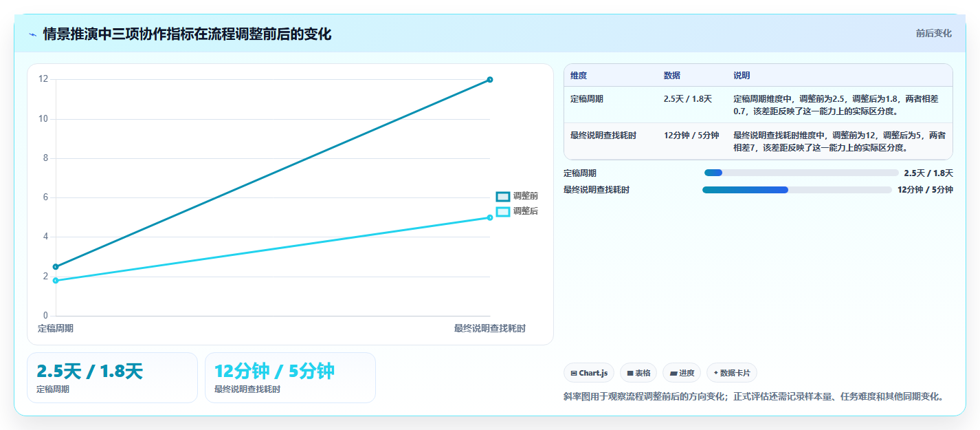Select the 调整后 data point at 1.8
The image size is (980, 430).
point(56,281)
